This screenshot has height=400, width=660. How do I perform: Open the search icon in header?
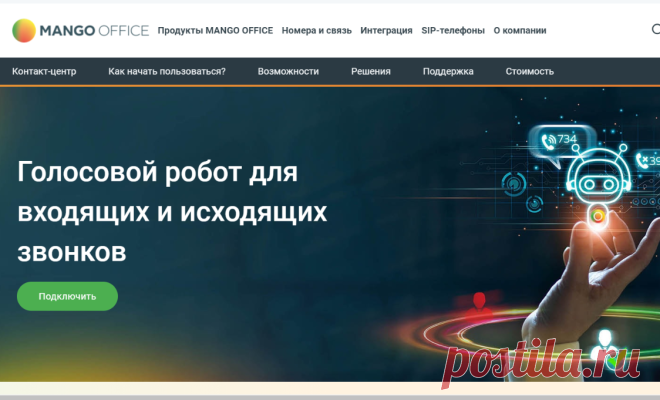click(656, 29)
